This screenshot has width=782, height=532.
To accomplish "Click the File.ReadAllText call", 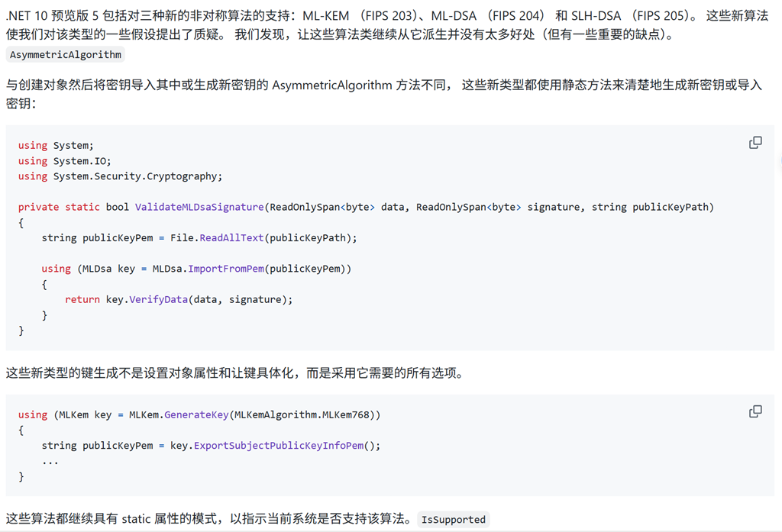I will [216, 238].
